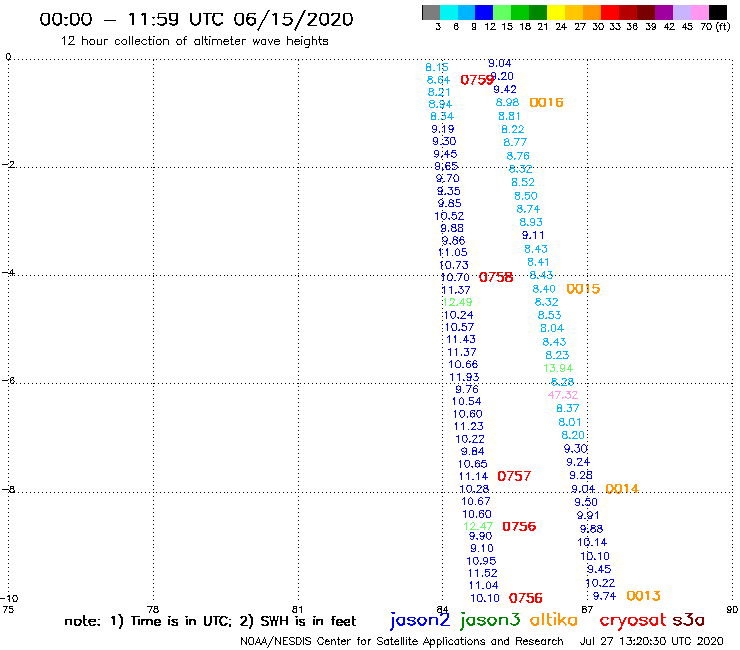Click the 8.15 value at track top
Viewport: 740px width, 650px height.
(x=437, y=67)
